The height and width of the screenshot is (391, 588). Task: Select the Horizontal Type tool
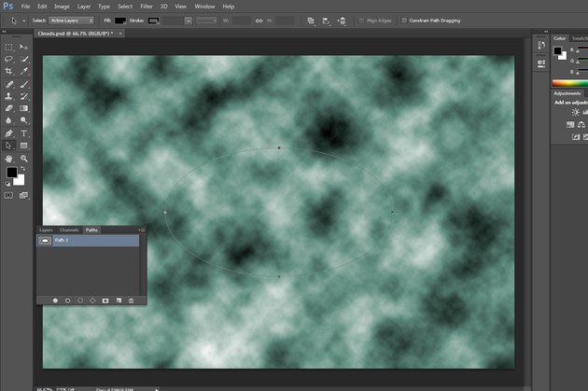coord(23,133)
